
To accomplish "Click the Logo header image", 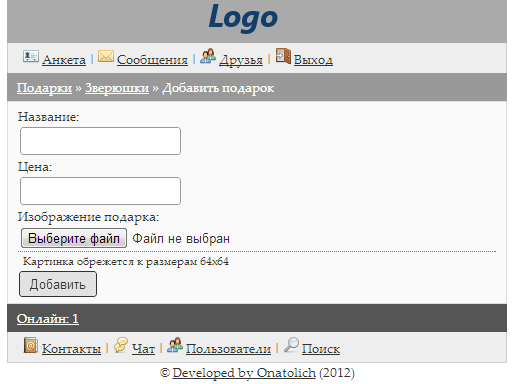I will coord(243,17).
